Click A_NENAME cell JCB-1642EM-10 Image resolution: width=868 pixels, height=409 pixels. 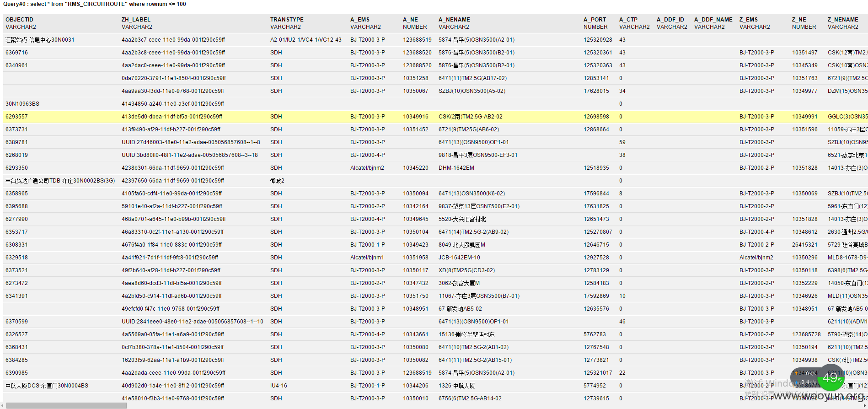tap(459, 258)
